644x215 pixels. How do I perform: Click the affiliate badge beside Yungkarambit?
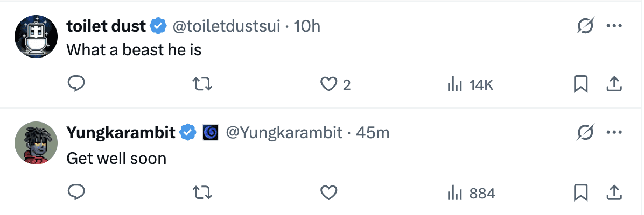tap(210, 132)
